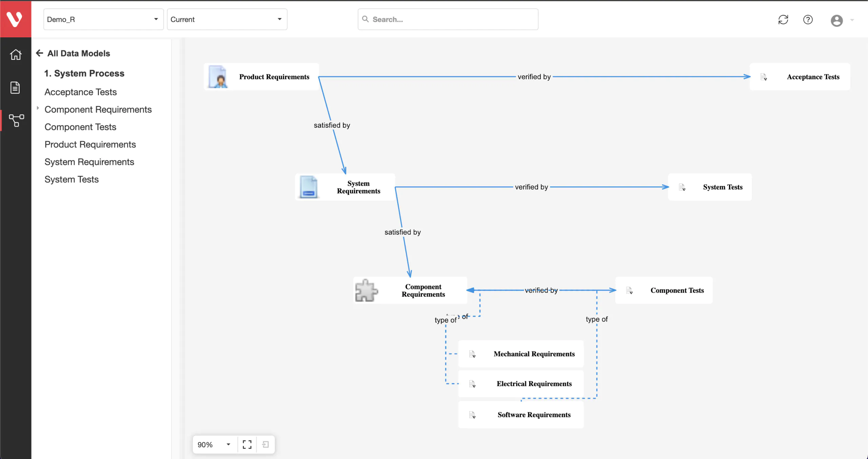Open the Home icon in sidebar
Image resolution: width=868 pixels, height=459 pixels.
click(x=16, y=55)
